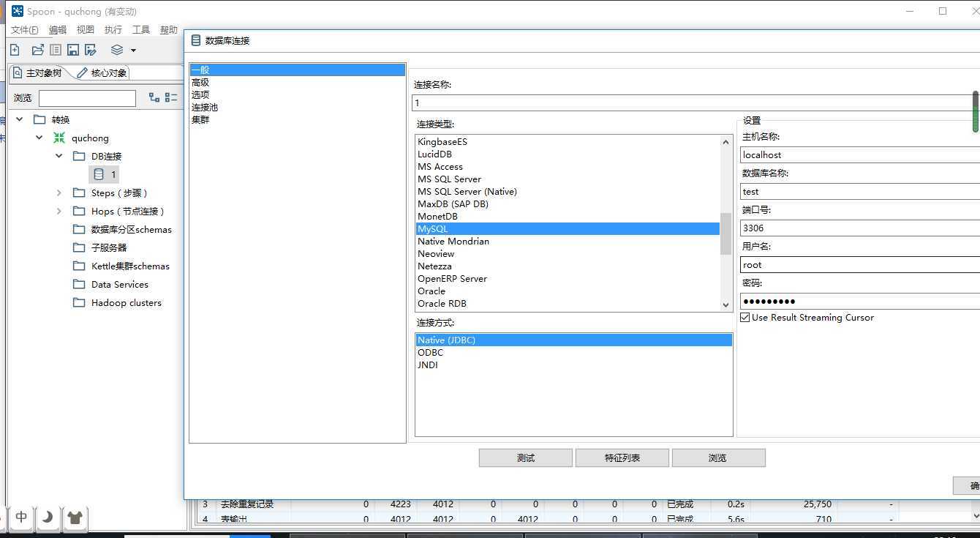Viewport: 980px width, 538px height.
Task: Click the Open file folder icon
Action: 37,50
